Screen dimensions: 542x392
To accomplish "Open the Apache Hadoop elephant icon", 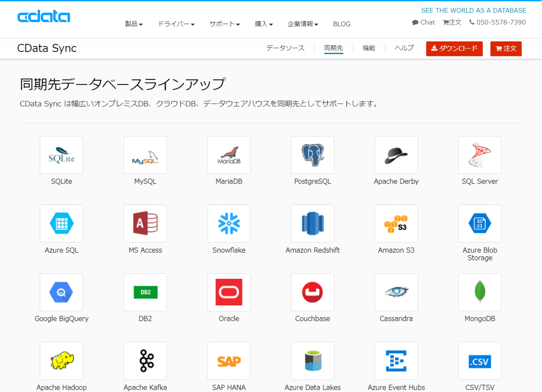I will tap(61, 360).
